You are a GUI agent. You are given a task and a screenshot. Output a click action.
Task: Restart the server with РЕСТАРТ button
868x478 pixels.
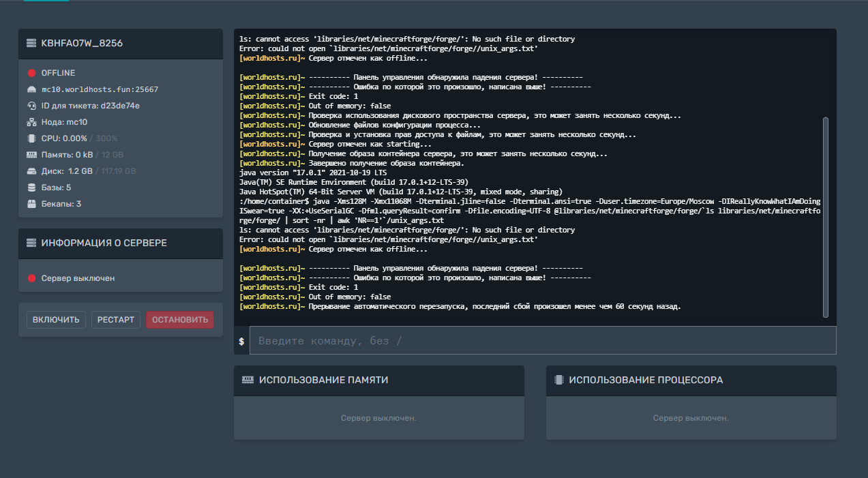point(116,320)
